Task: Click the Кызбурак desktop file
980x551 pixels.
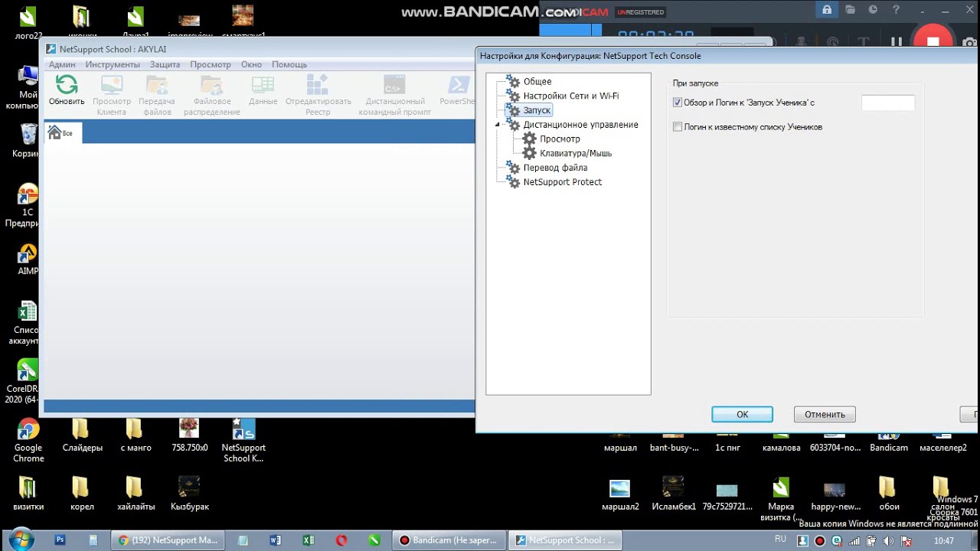Action: tap(189, 494)
